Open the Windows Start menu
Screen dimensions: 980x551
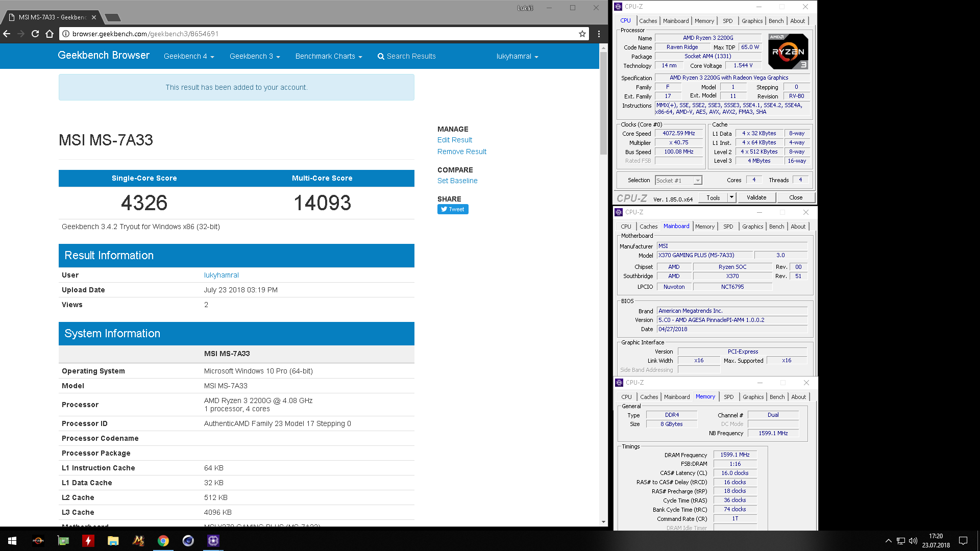12,541
